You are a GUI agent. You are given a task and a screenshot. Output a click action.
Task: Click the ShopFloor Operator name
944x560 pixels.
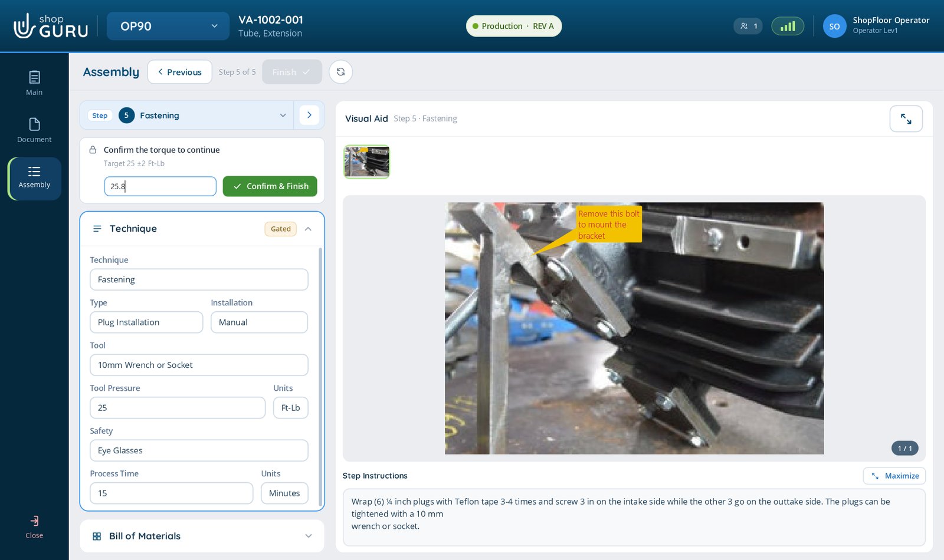pos(891,20)
